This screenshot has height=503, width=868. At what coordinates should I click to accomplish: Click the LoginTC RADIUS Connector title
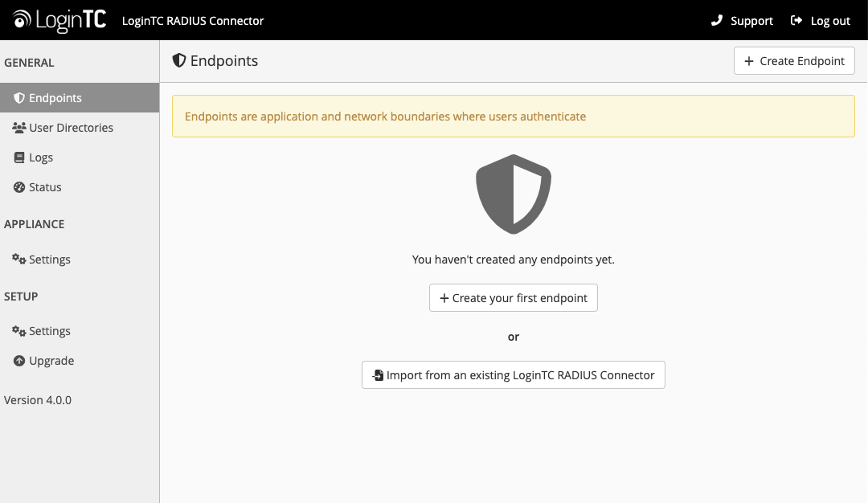(193, 20)
